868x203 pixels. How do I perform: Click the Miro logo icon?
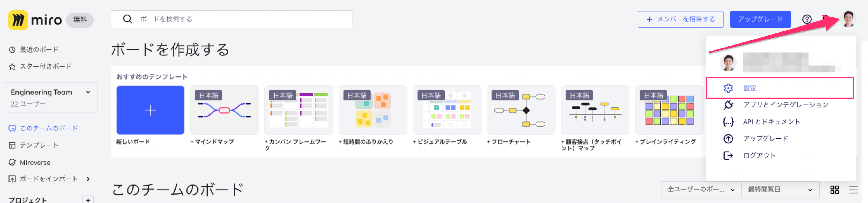point(18,20)
